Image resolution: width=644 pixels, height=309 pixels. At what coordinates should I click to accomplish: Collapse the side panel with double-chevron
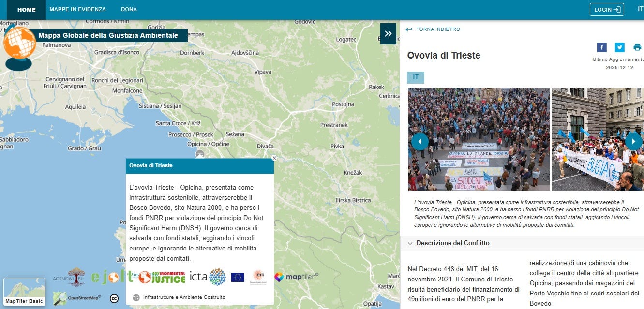pyautogui.click(x=388, y=34)
